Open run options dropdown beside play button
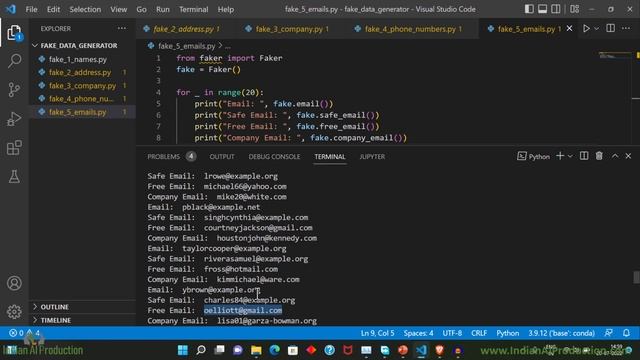This screenshot has width=640, height=360. click(x=597, y=29)
